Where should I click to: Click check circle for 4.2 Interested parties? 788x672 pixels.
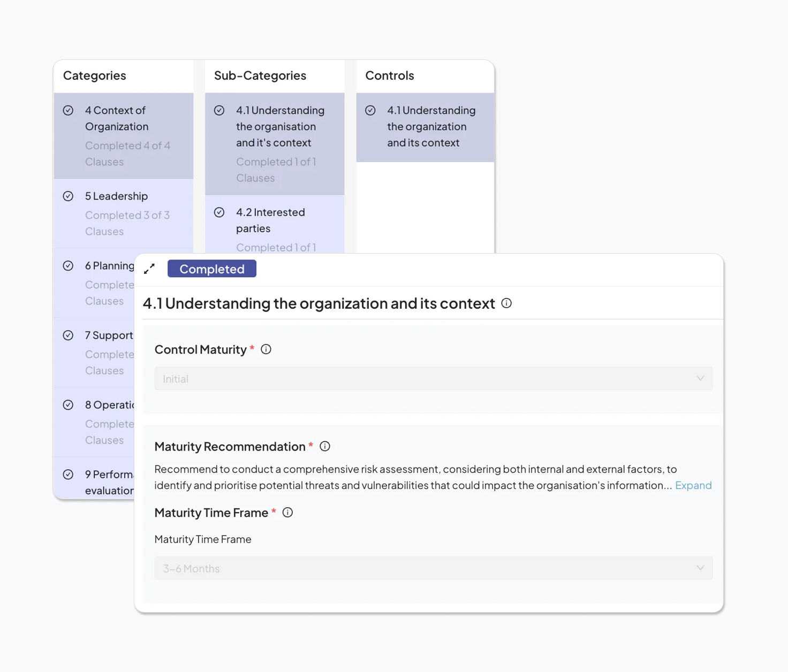(x=219, y=212)
